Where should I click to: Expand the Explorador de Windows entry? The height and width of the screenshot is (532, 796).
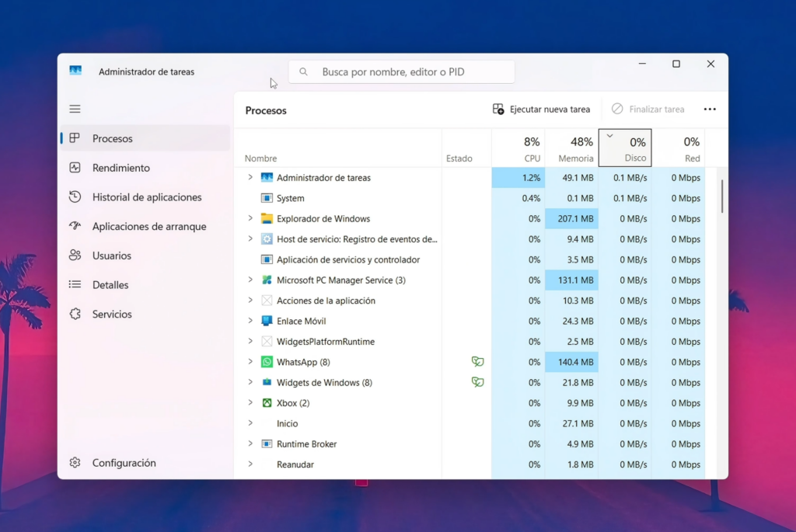(250, 218)
